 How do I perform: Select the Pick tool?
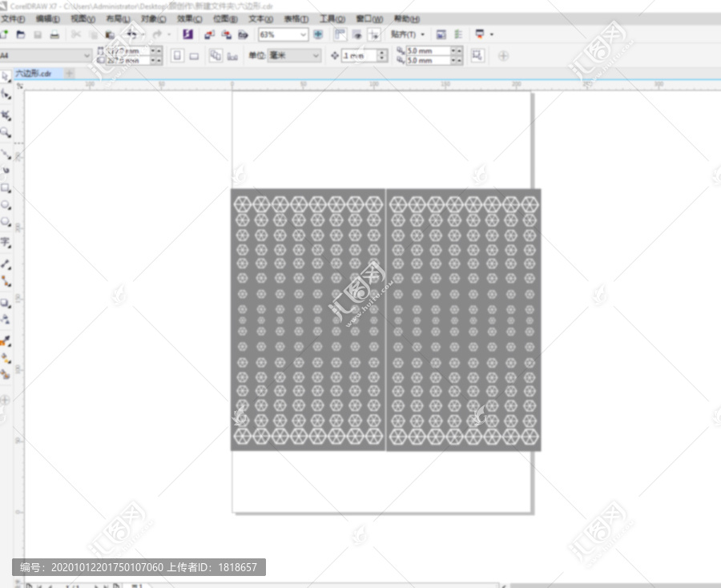point(6,77)
